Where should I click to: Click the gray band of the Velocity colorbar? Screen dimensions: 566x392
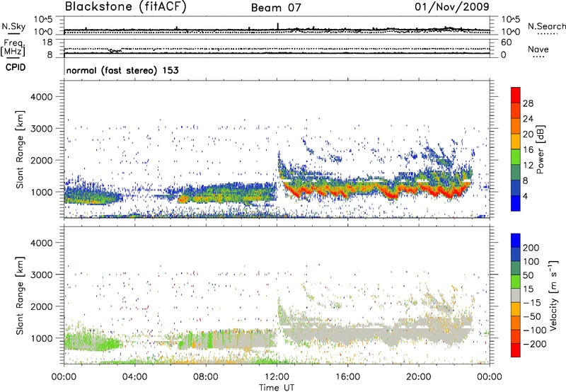coord(516,295)
